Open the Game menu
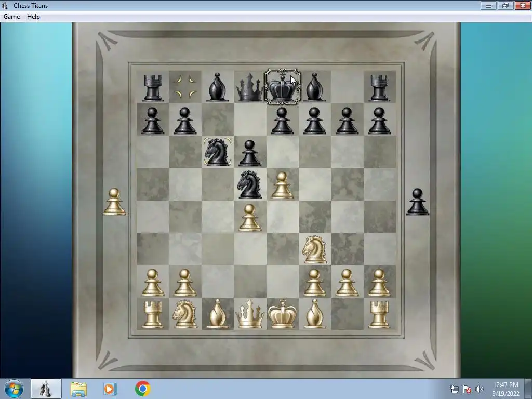The width and height of the screenshot is (532, 399). click(x=11, y=17)
